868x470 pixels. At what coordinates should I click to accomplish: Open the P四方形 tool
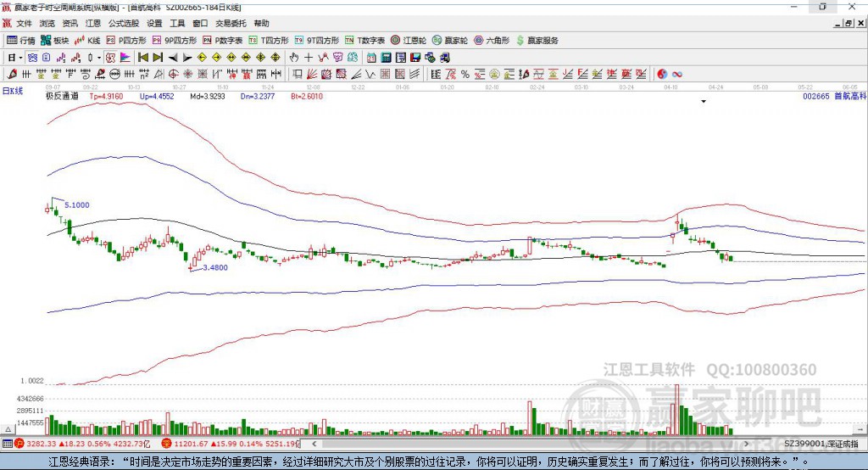(x=126, y=41)
